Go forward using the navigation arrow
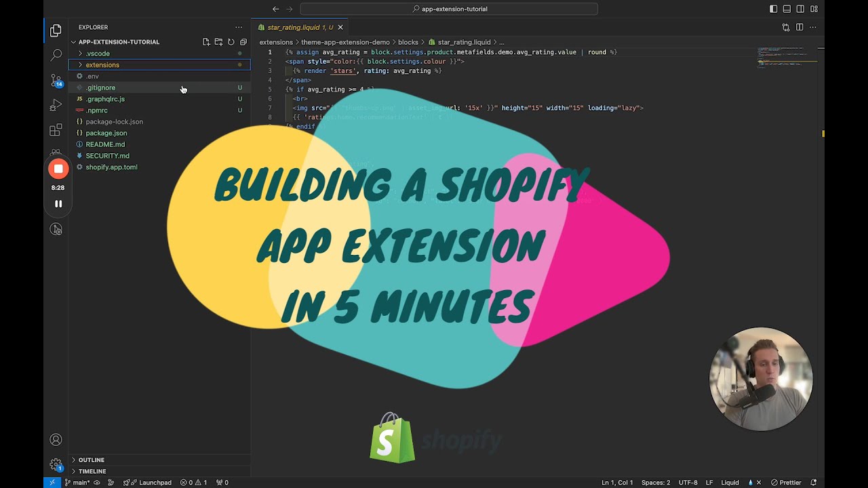Image resolution: width=868 pixels, height=488 pixels. point(290,9)
